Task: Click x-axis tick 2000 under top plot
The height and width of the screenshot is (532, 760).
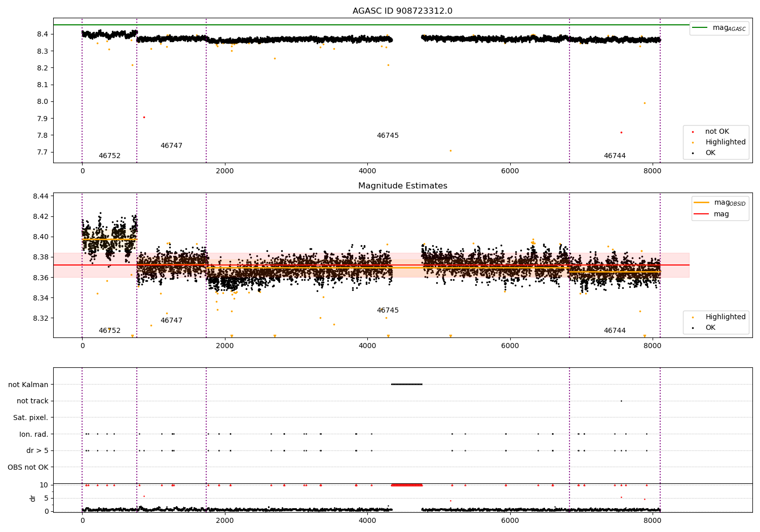Action: [x=224, y=171]
